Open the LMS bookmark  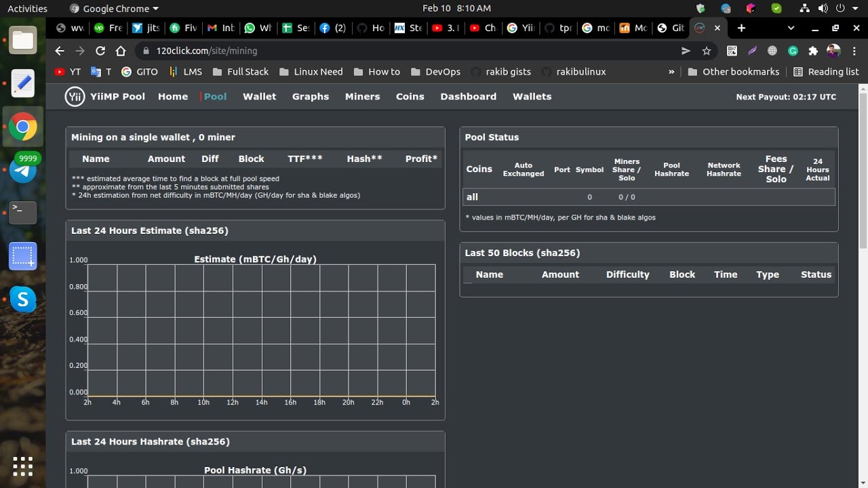pos(184,72)
